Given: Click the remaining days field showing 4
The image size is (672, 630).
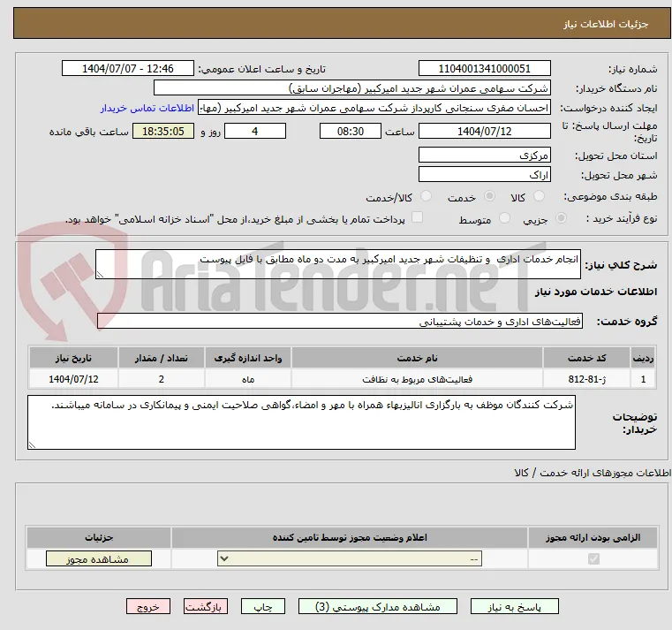Looking at the screenshot, I should [255, 132].
